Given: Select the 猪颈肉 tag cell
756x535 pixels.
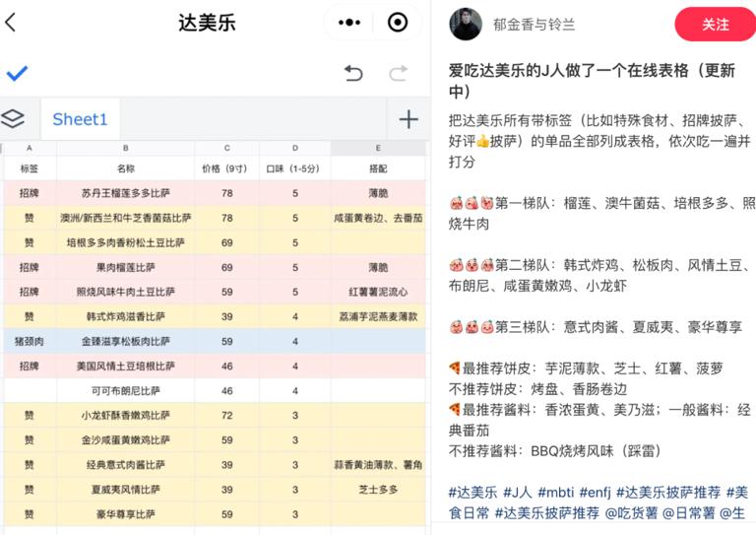Looking at the screenshot, I should coord(30,341).
